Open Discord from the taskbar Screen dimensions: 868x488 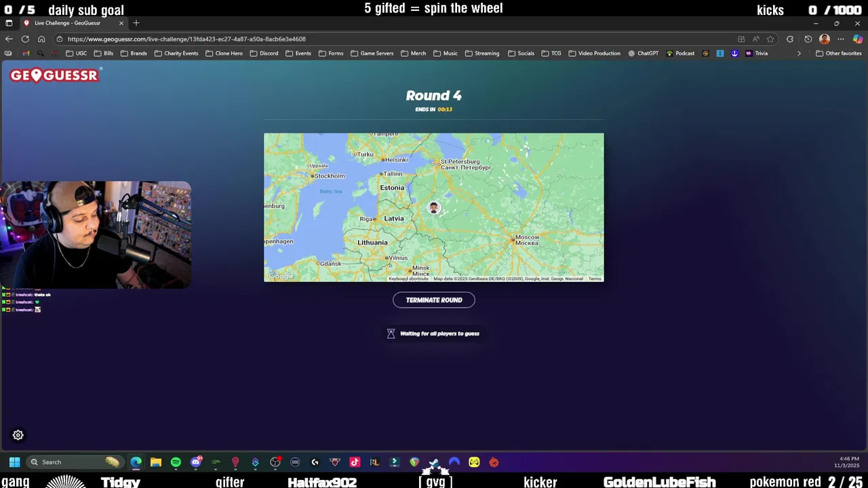pos(196,462)
